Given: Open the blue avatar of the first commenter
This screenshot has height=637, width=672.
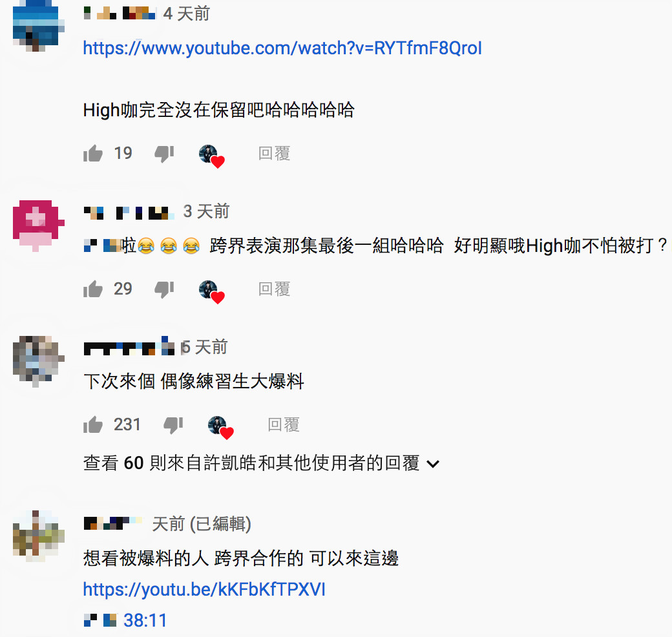Looking at the screenshot, I should tap(39, 26).
